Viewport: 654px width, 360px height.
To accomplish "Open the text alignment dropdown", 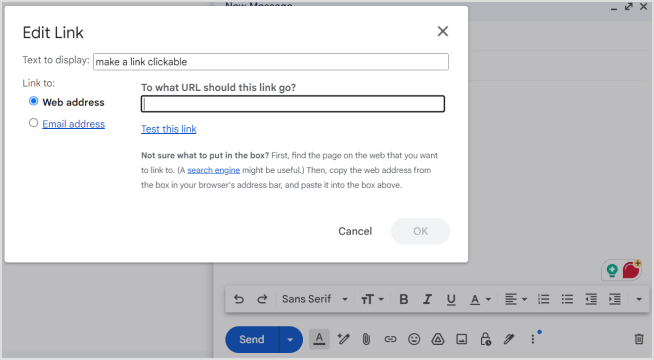I will click(516, 299).
